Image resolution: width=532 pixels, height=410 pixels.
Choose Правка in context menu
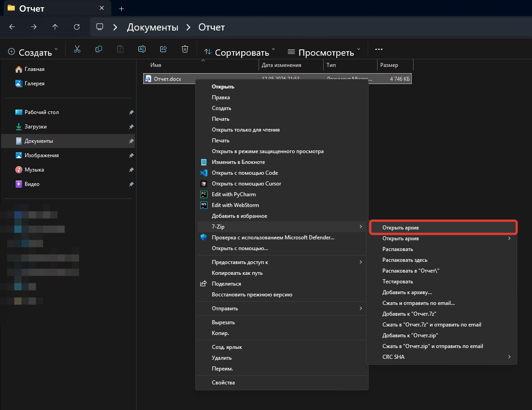281,97
